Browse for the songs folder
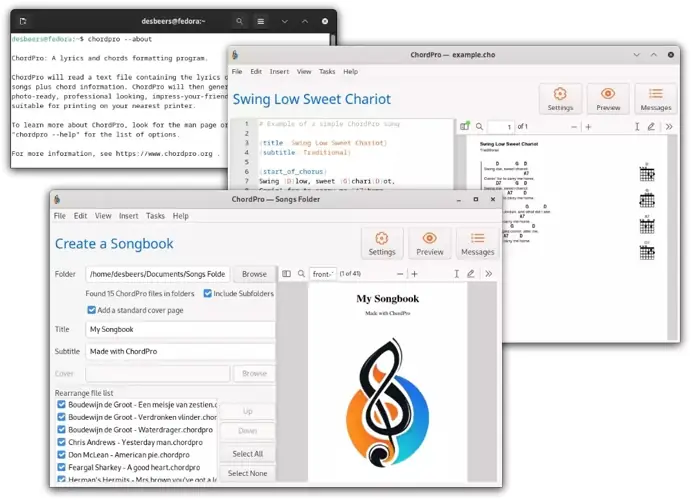 click(x=254, y=273)
